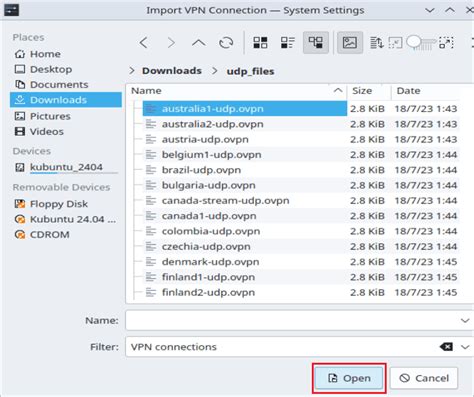Select australia1-udp.ovpn file

245,109
